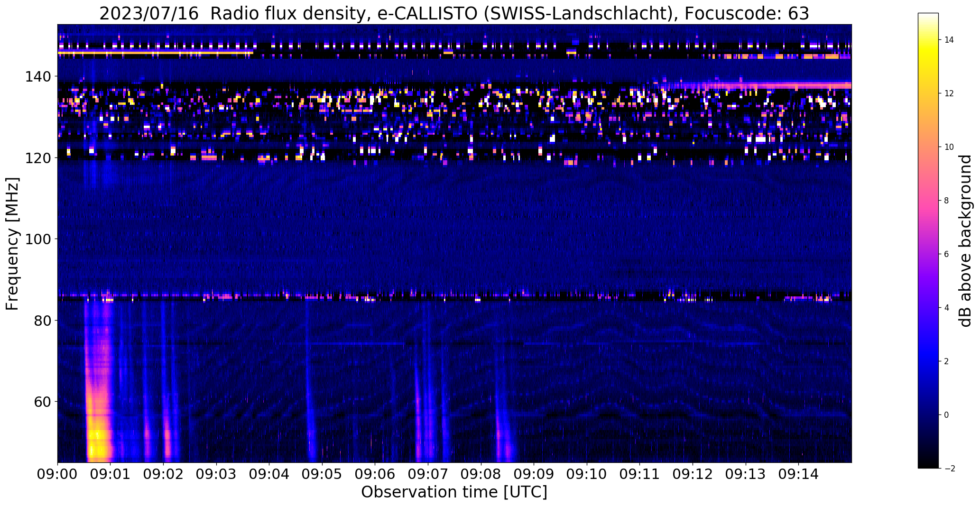Click the 09:08 time tick label
Image resolution: width=980 pixels, height=506 pixels.
481,475
